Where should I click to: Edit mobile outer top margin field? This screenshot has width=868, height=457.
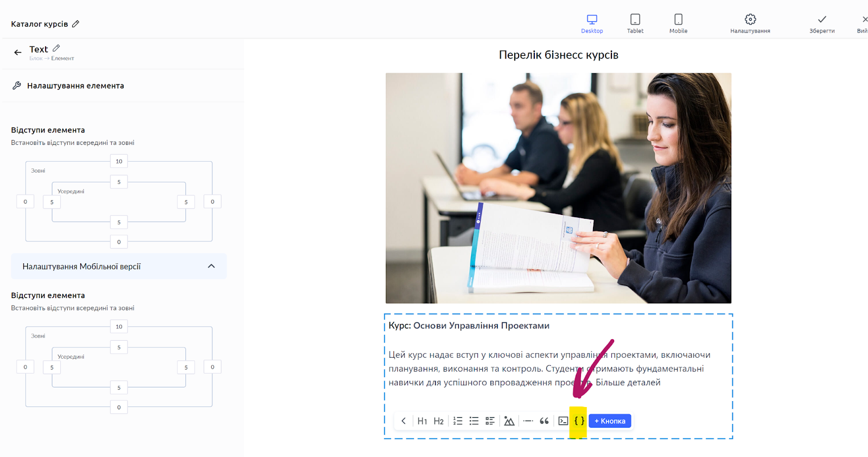click(x=119, y=327)
